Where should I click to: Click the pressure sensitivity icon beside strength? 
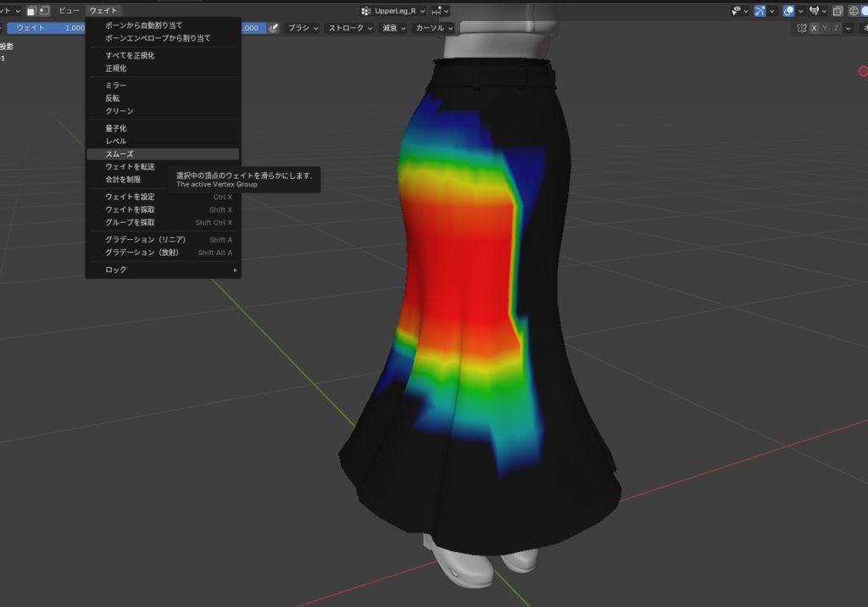coord(274,28)
